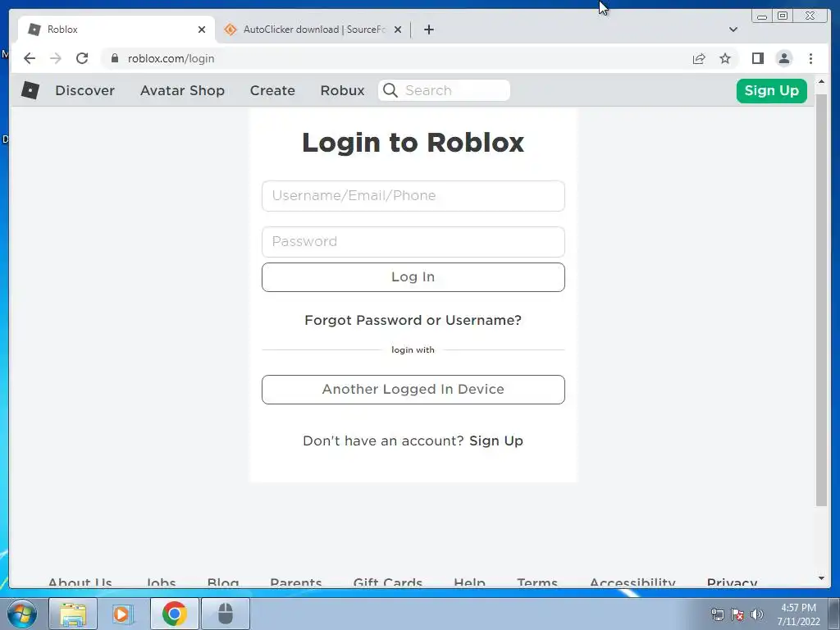Minimize the Chrome window
Image resolution: width=840 pixels, height=630 pixels.
pyautogui.click(x=762, y=16)
